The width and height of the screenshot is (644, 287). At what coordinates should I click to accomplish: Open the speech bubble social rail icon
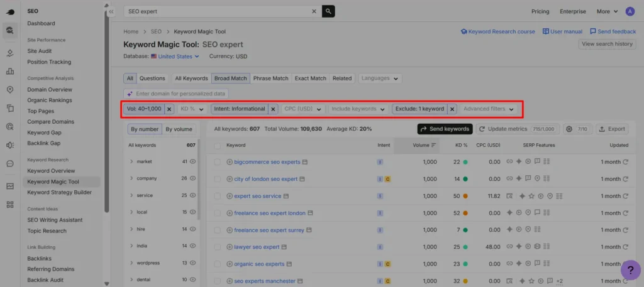tap(10, 163)
